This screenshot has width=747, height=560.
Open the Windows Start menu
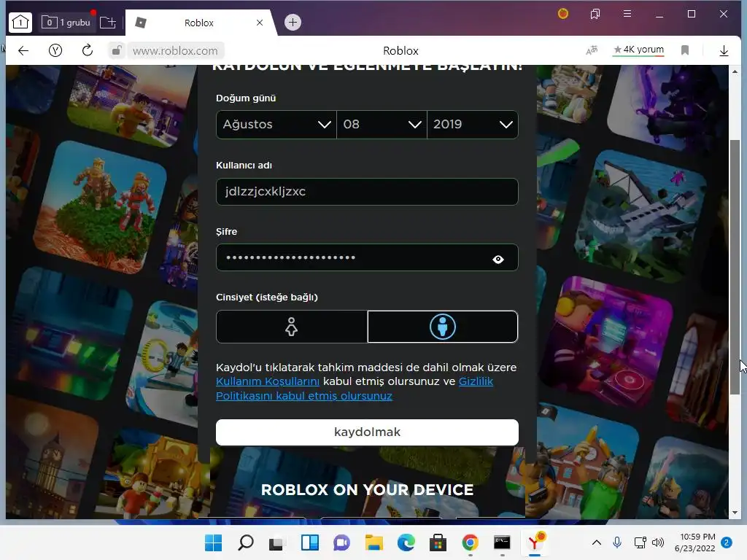coord(213,542)
